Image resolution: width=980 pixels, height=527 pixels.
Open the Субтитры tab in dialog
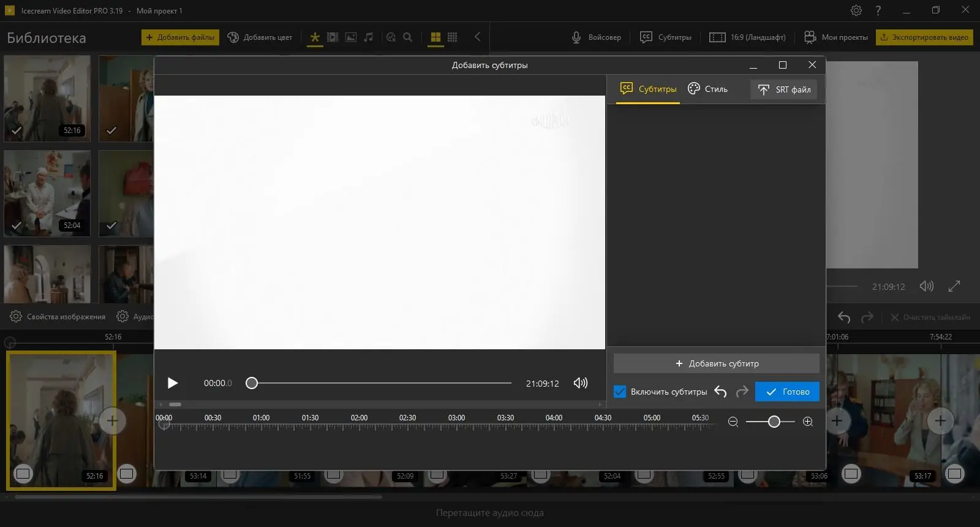pos(648,89)
